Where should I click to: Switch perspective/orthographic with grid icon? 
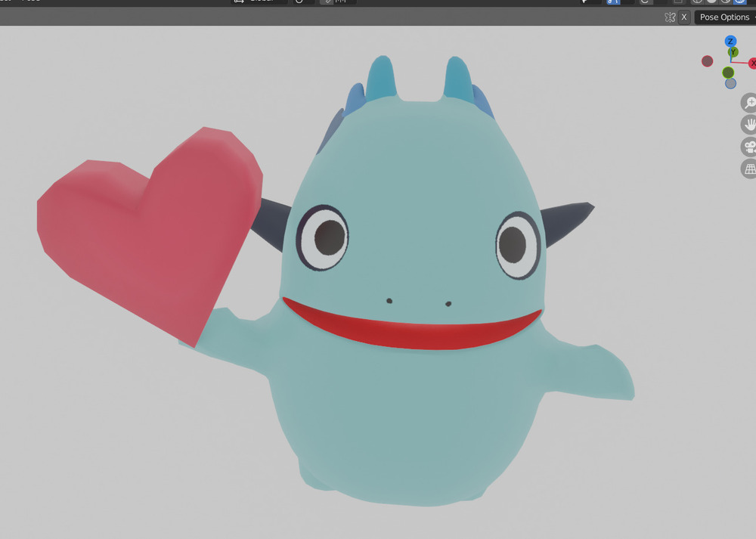pyautogui.click(x=749, y=169)
